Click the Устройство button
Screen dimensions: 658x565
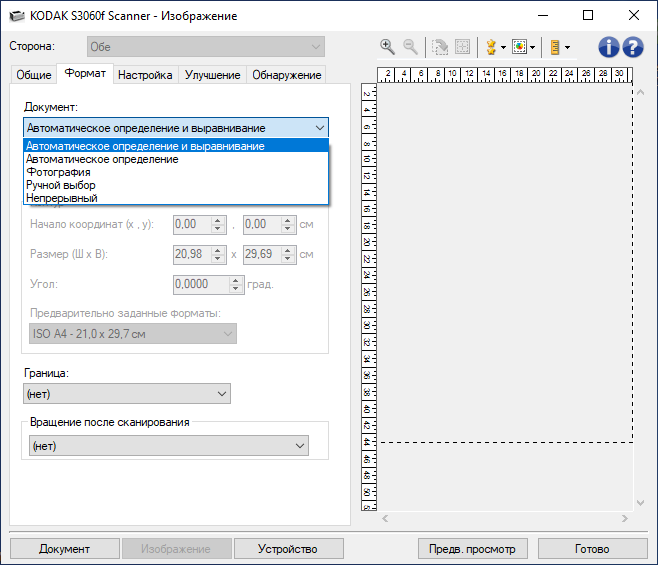coord(288,549)
